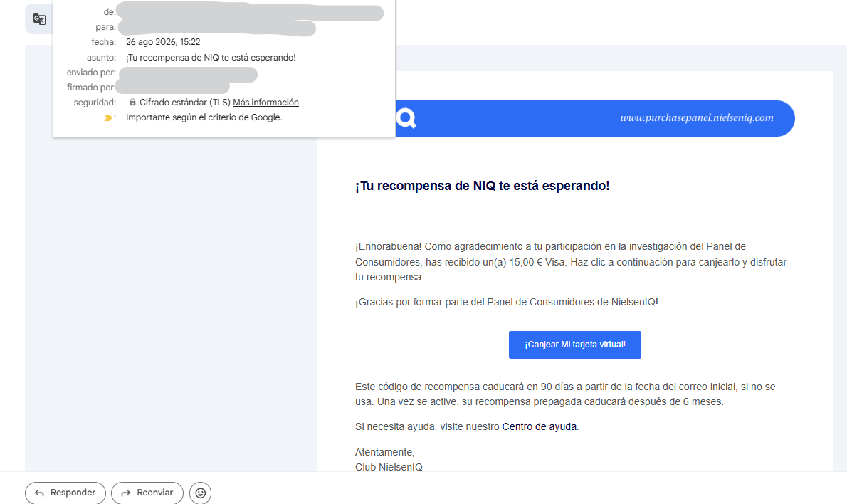This screenshot has width=847, height=504.
Task: Click the Responder button
Action: pyautogui.click(x=65, y=493)
